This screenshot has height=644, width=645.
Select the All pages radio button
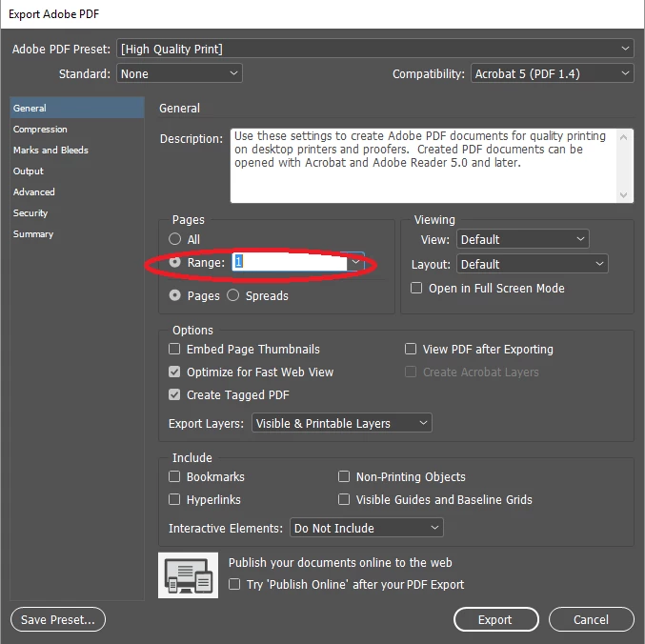click(174, 239)
